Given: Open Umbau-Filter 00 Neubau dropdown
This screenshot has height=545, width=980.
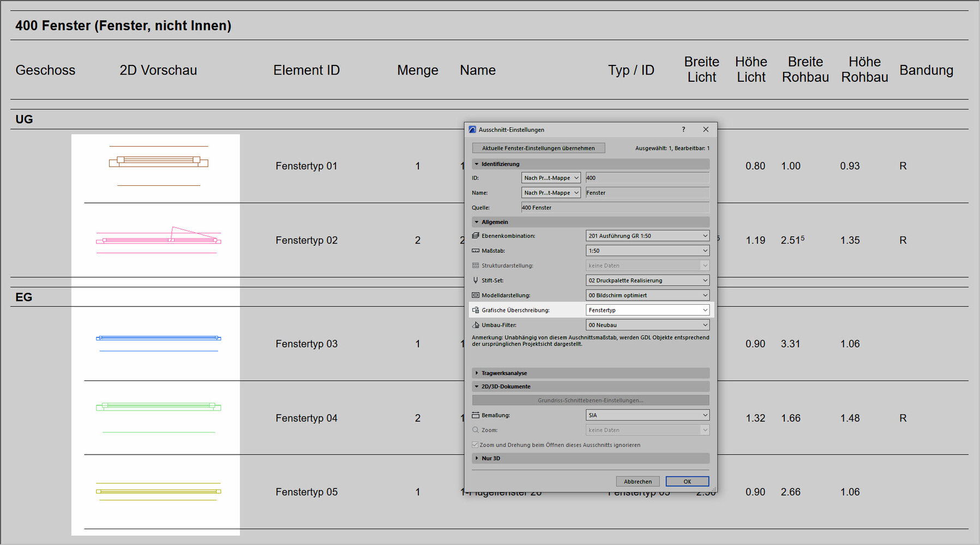Looking at the screenshot, I should [x=647, y=325].
